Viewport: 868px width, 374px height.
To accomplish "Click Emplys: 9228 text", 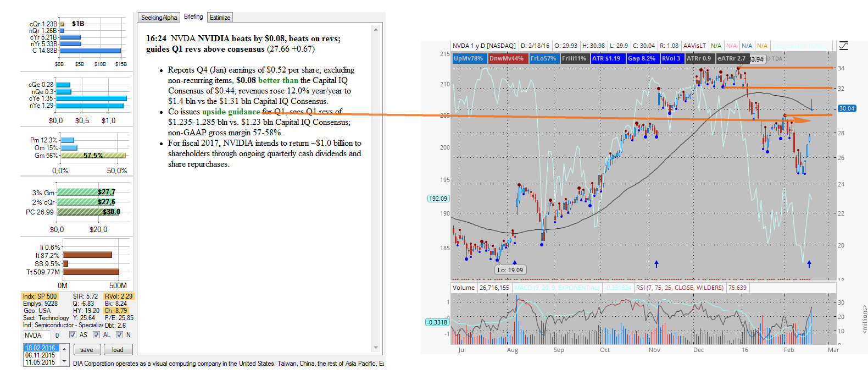I will (40, 304).
